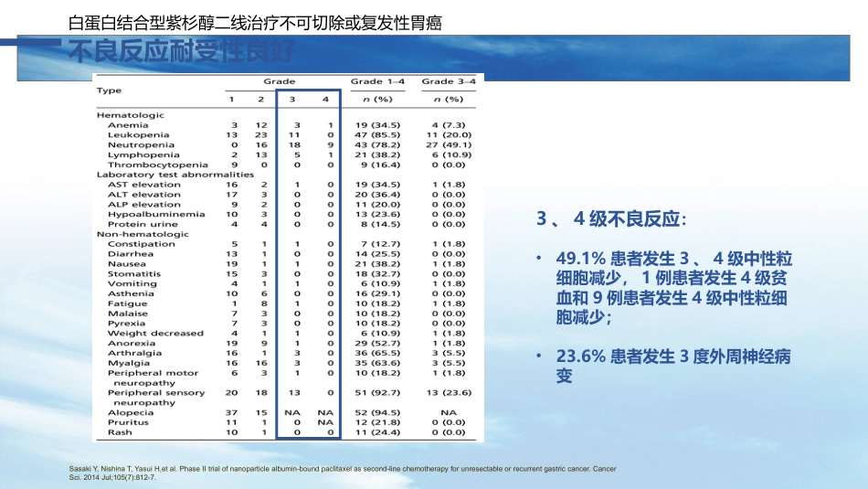868x489 pixels.
Task: Click "9 (16.4)" in the Thrombocytopenia row
Action: click(380, 165)
